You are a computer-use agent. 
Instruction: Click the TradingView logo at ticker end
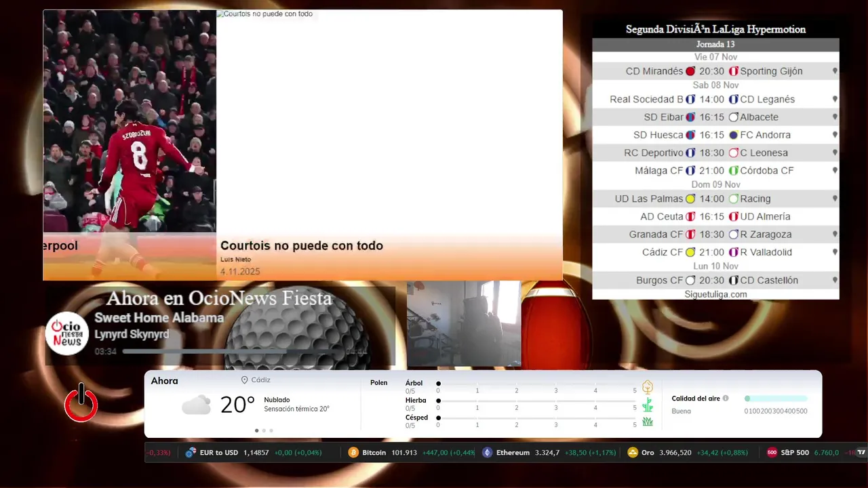click(x=861, y=452)
